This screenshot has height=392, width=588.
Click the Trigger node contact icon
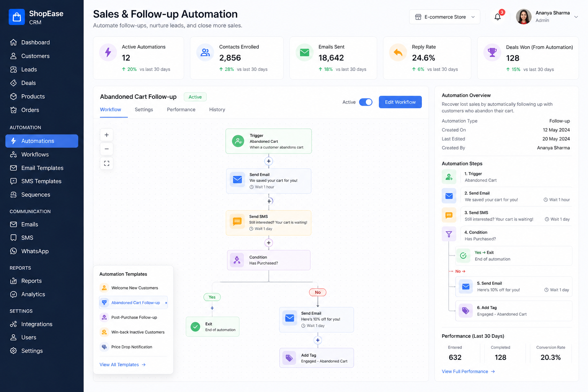[x=238, y=141]
